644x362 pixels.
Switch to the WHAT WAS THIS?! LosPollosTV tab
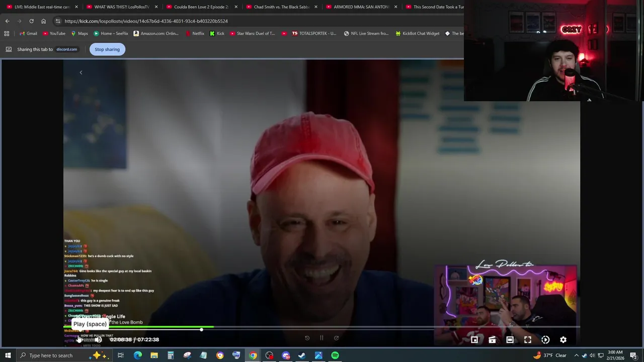(121, 7)
